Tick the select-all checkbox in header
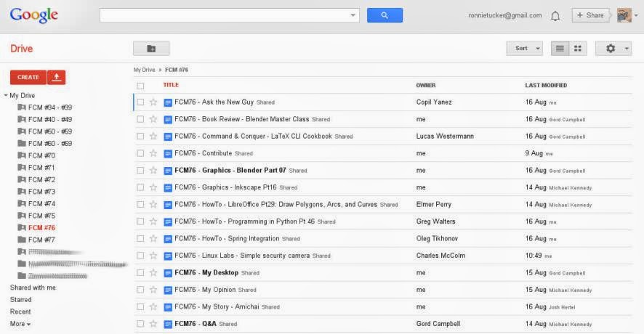 [140, 86]
